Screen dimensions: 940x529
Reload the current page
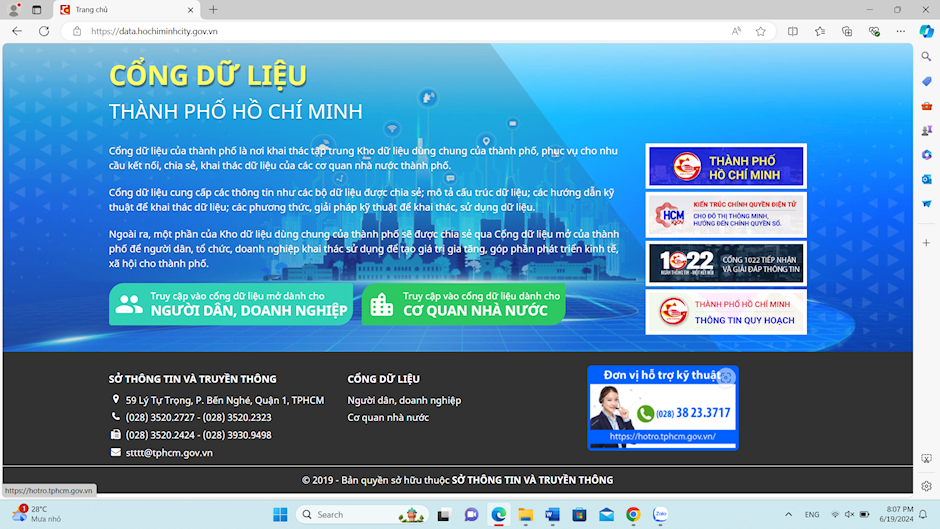(x=44, y=31)
